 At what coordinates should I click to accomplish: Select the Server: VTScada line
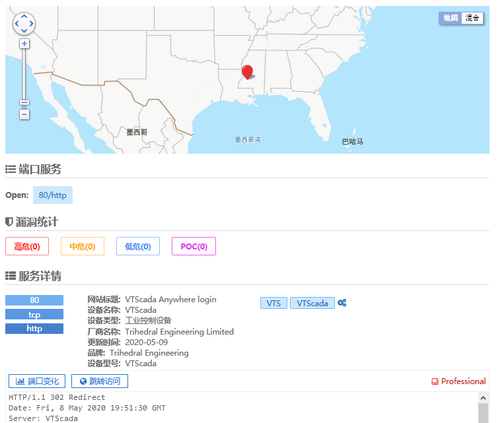pos(43,418)
